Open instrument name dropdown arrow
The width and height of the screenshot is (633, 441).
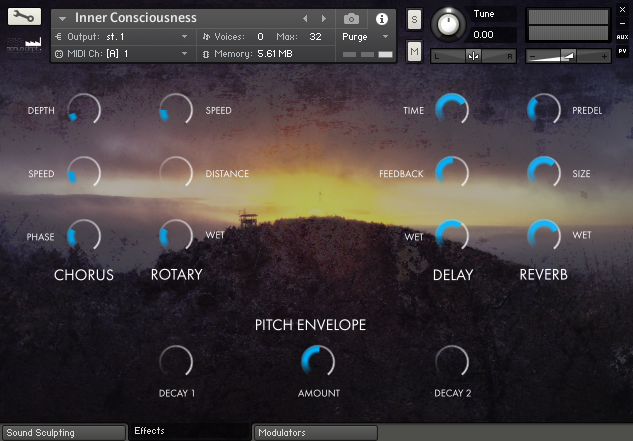coord(62,19)
